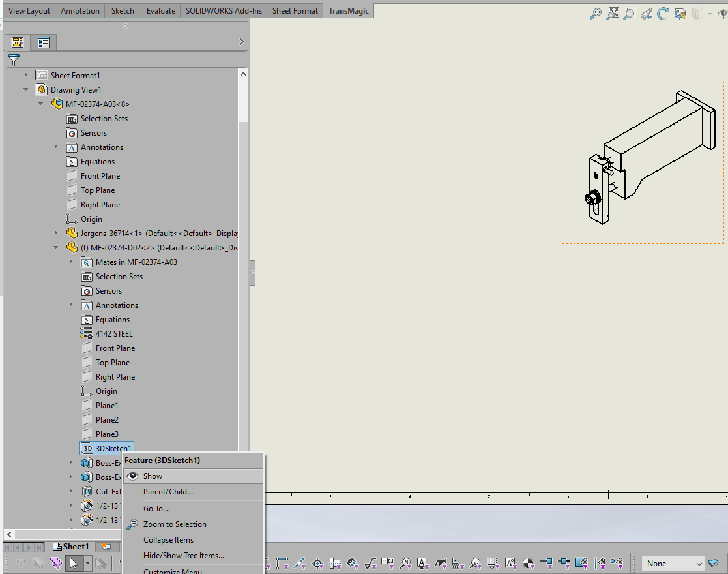Screen dimensions: 728x574
Task: Click the Previous View icon
Action: pyautogui.click(x=647, y=14)
